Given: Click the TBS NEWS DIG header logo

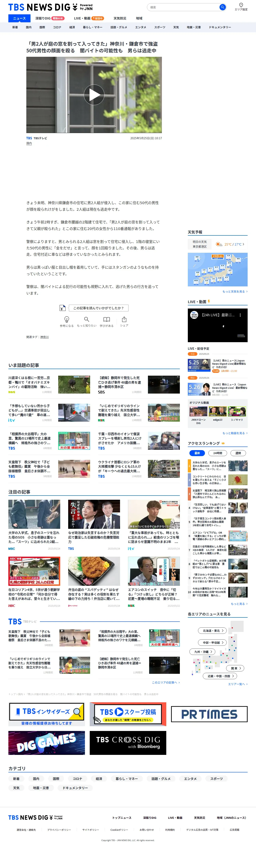Looking at the screenshot, I should pos(50,7).
